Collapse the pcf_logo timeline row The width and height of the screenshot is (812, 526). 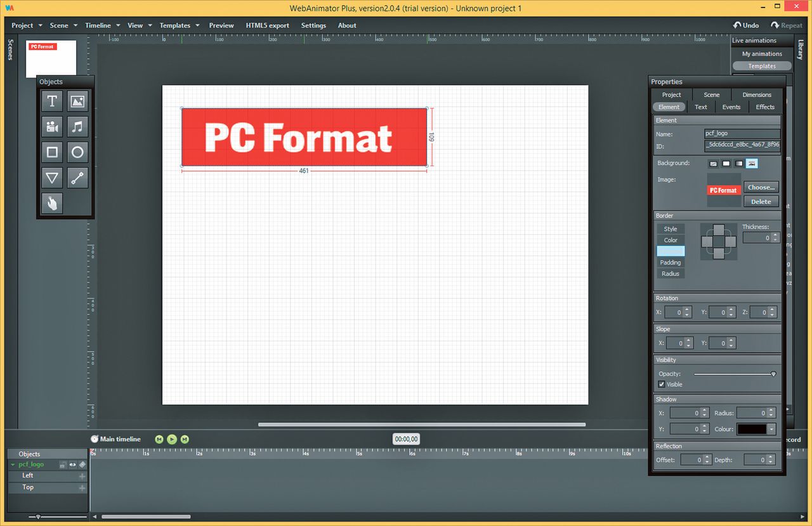coord(13,464)
